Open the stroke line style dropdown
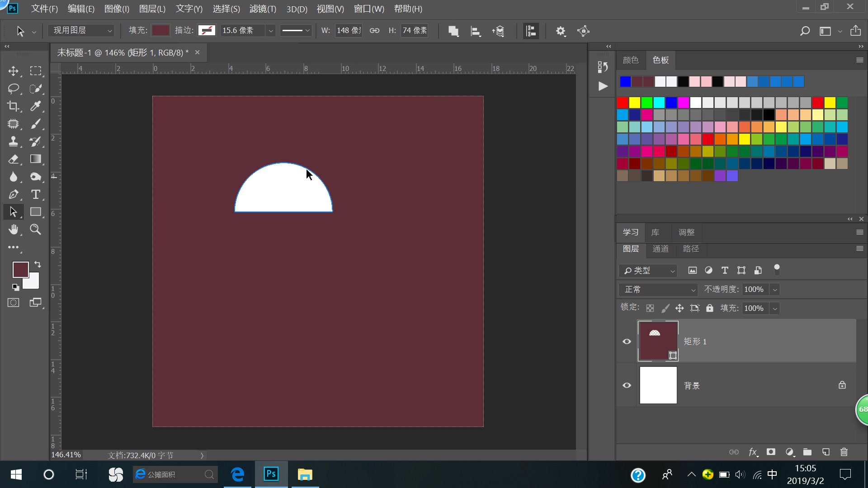 click(x=296, y=31)
